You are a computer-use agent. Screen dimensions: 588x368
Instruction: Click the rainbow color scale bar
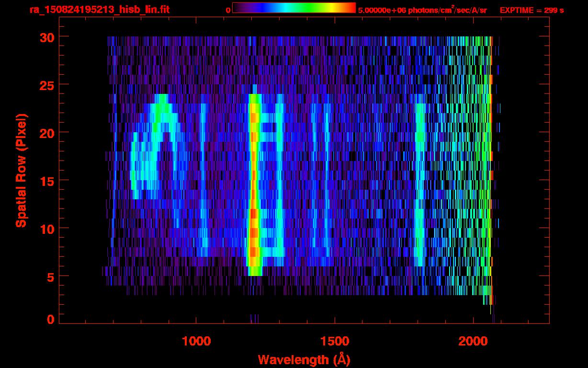tap(294, 8)
